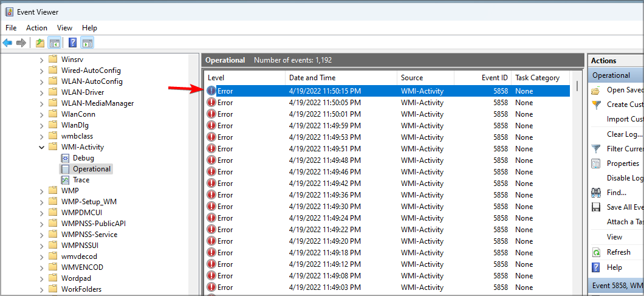The image size is (644, 296).
Task: Collapse the WMI-Activity node
Action: pyautogui.click(x=41, y=146)
